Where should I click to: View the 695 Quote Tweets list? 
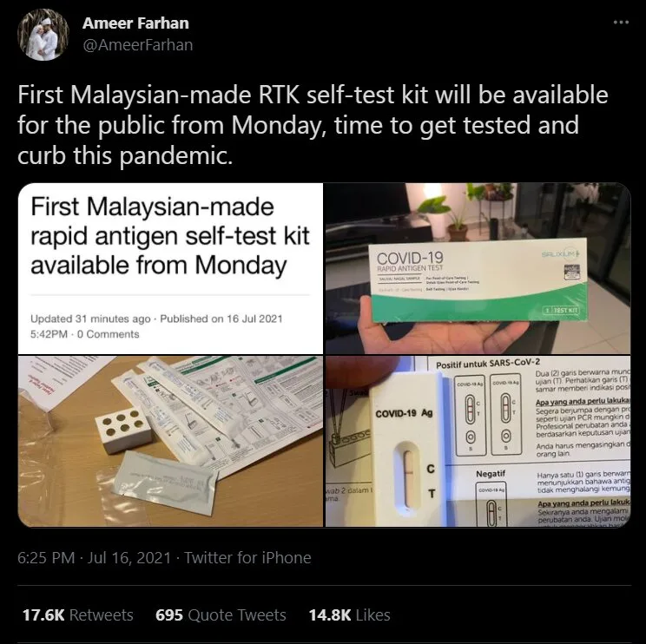pos(221,614)
